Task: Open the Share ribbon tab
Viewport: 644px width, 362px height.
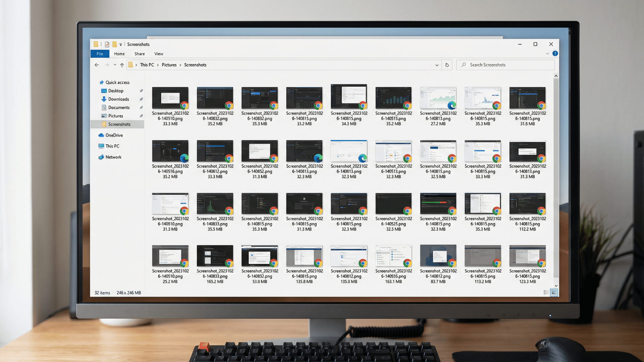Action: (140, 54)
